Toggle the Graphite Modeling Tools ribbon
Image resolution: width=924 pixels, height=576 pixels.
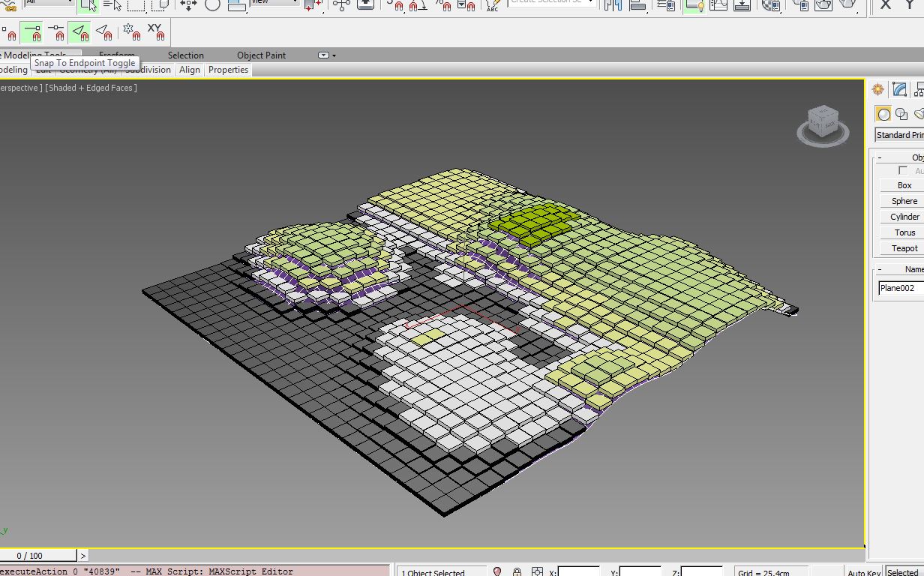pyautogui.click(x=694, y=5)
